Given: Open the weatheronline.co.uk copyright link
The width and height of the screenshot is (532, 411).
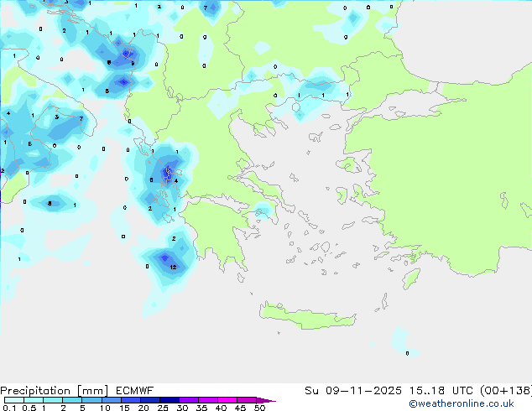Looking at the screenshot, I should coord(462,404).
